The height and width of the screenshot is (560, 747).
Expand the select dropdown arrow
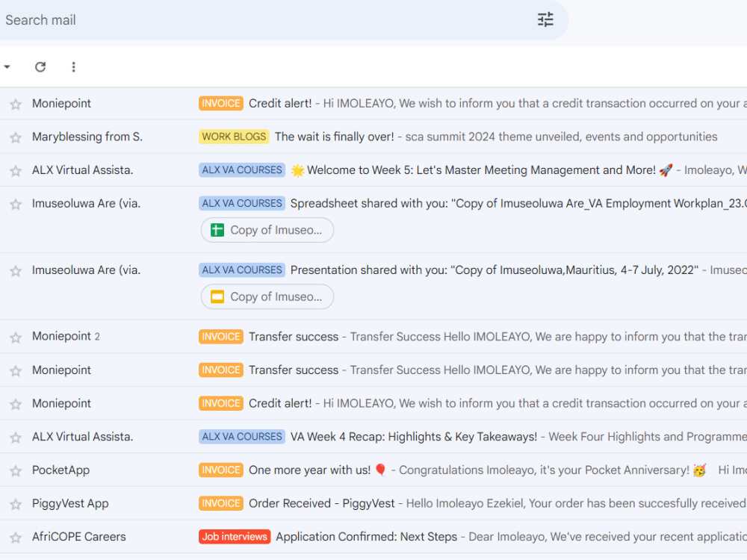pyautogui.click(x=7, y=66)
